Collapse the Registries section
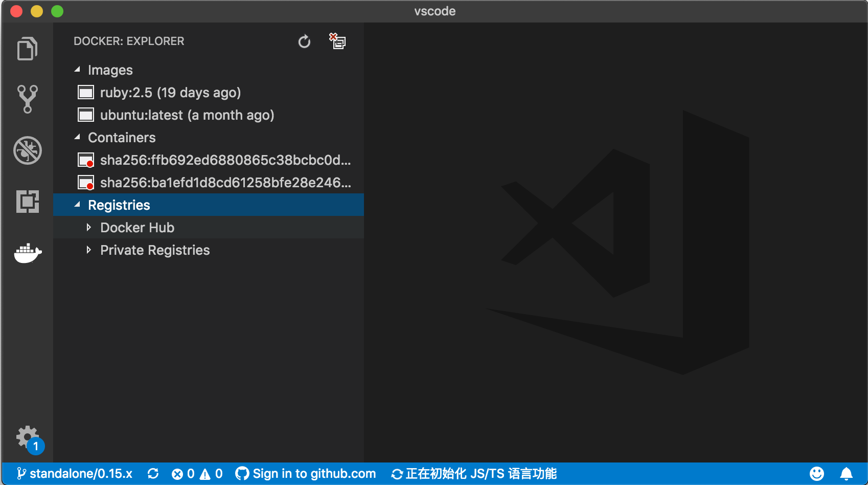 78,205
